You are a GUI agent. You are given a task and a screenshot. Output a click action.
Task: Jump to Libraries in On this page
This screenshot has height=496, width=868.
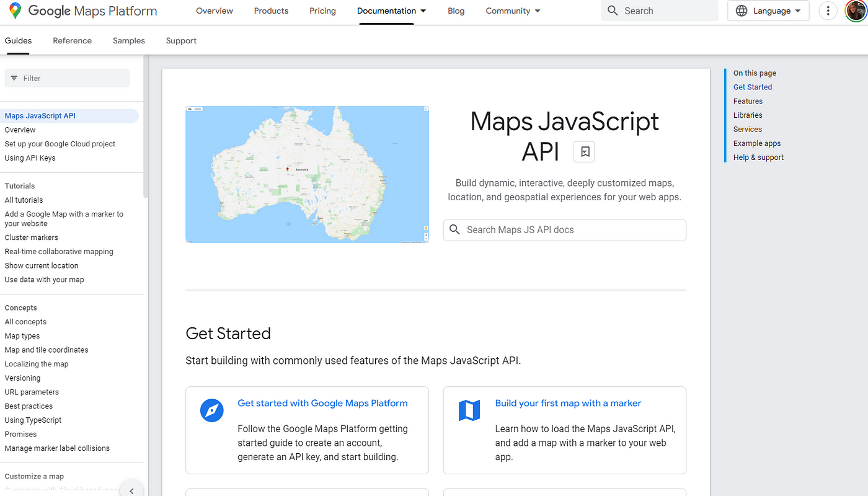(748, 115)
